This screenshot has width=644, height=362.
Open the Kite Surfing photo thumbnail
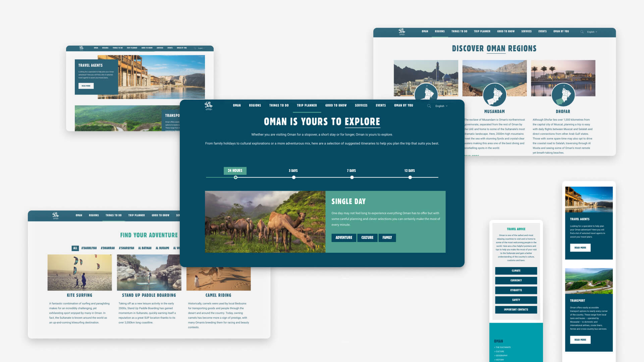tap(79, 273)
